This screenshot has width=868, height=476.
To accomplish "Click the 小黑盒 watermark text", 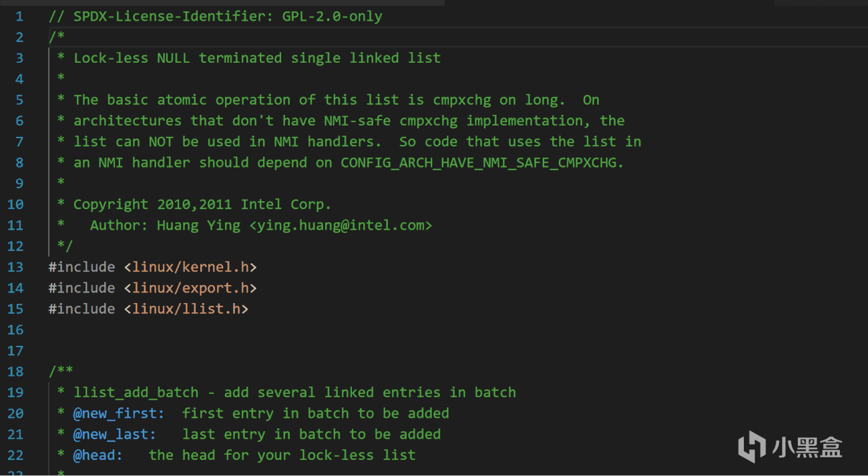I will pos(807,447).
